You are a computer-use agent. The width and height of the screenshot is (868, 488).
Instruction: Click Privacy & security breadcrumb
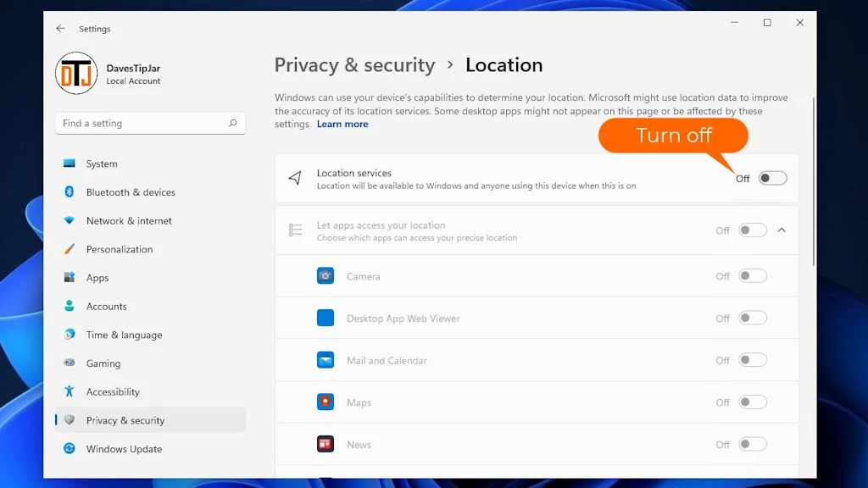coord(355,64)
